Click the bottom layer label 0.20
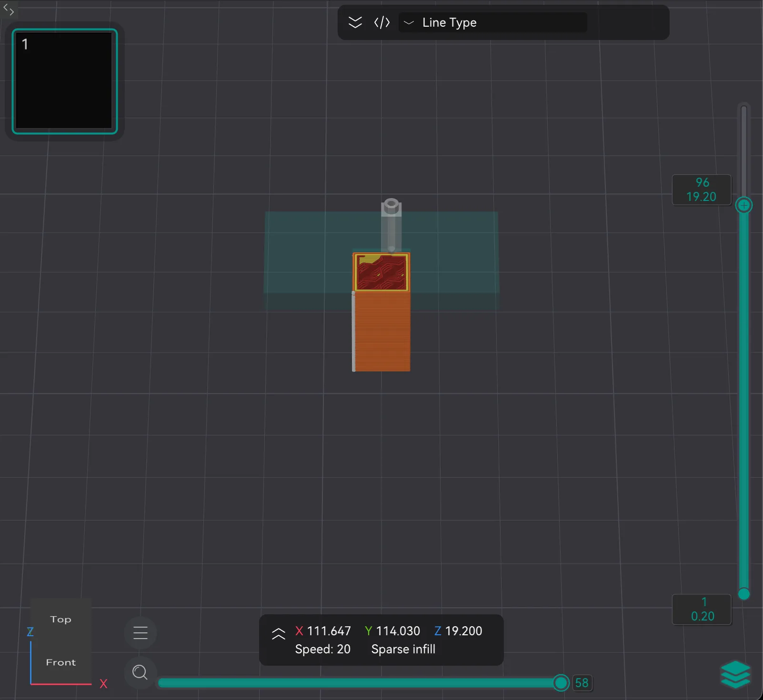The width and height of the screenshot is (763, 700). coord(703,616)
